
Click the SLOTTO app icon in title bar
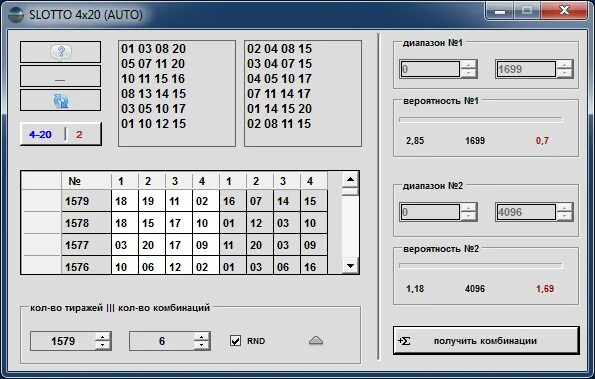(16, 15)
